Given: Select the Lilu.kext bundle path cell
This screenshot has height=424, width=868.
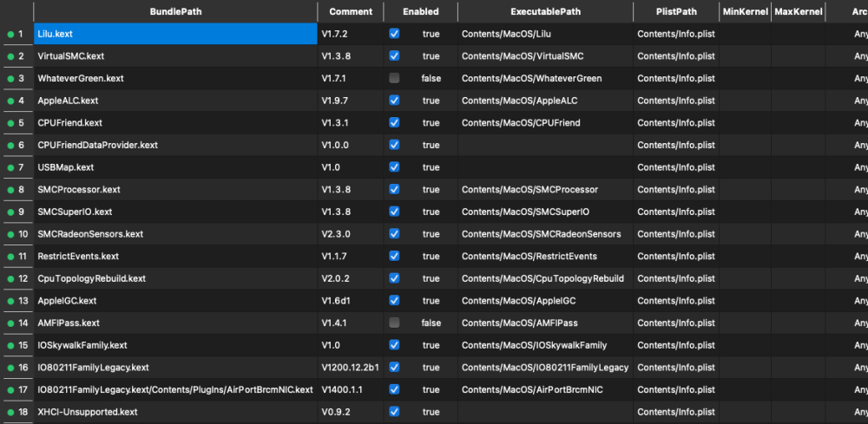Looking at the screenshot, I should pos(175,34).
